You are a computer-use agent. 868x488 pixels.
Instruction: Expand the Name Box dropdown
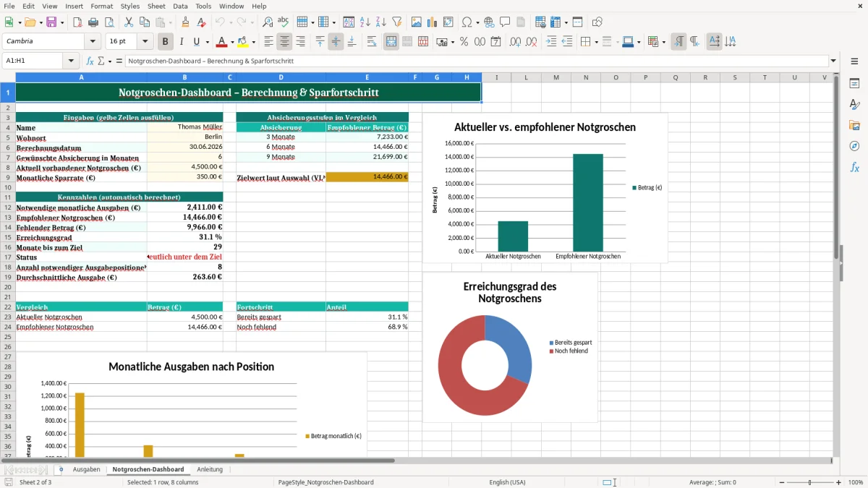click(71, 61)
